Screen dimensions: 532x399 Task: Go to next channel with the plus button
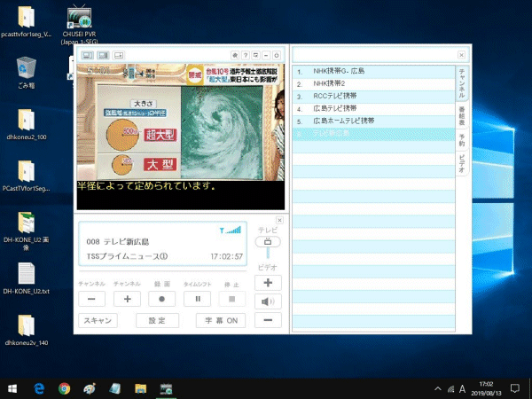127,299
